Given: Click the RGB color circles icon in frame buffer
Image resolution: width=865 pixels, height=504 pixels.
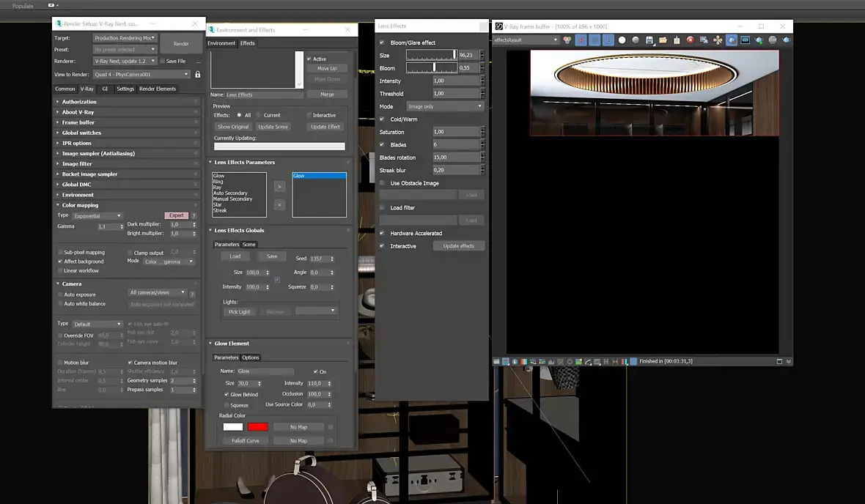Looking at the screenshot, I should coord(567,40).
